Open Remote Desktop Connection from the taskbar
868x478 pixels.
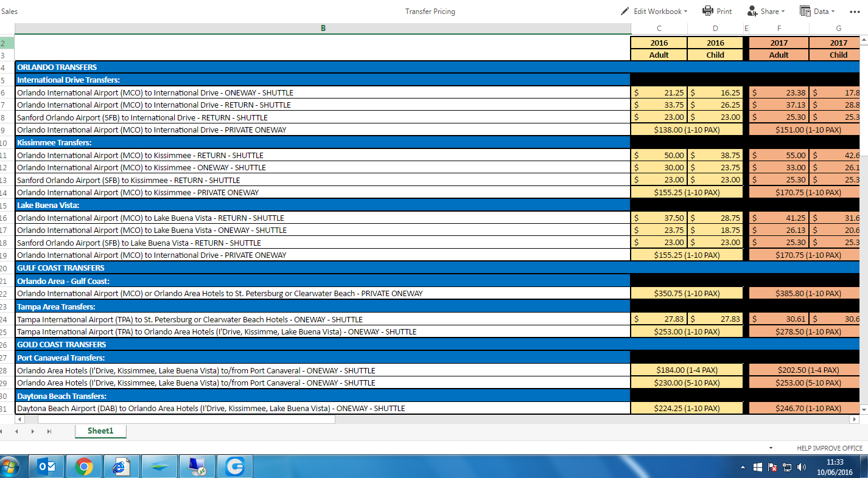click(197, 466)
